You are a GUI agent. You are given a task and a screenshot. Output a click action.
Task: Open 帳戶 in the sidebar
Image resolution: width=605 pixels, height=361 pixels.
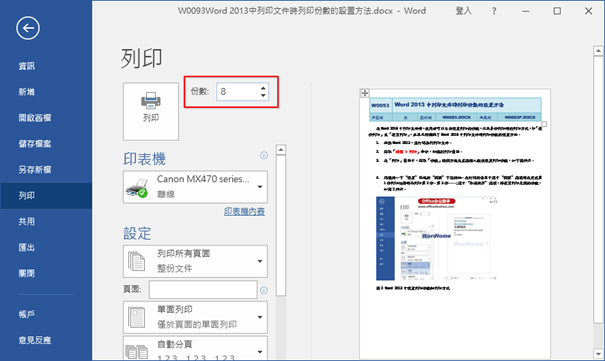27,314
